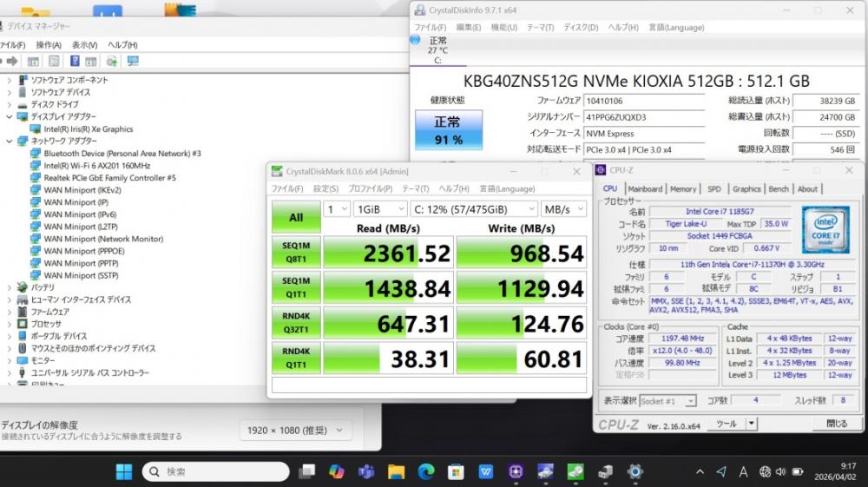Expand the バッテリ device category
This screenshot has height=487, width=868.
point(10,287)
